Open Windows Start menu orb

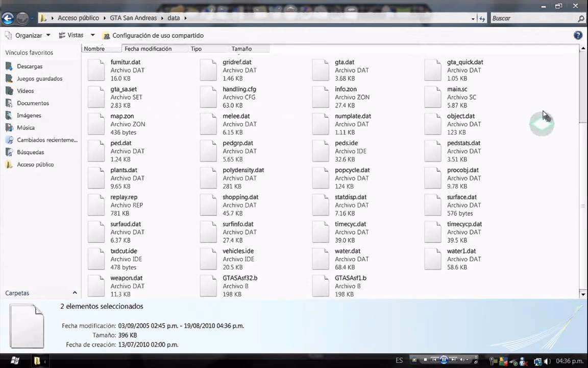15,361
